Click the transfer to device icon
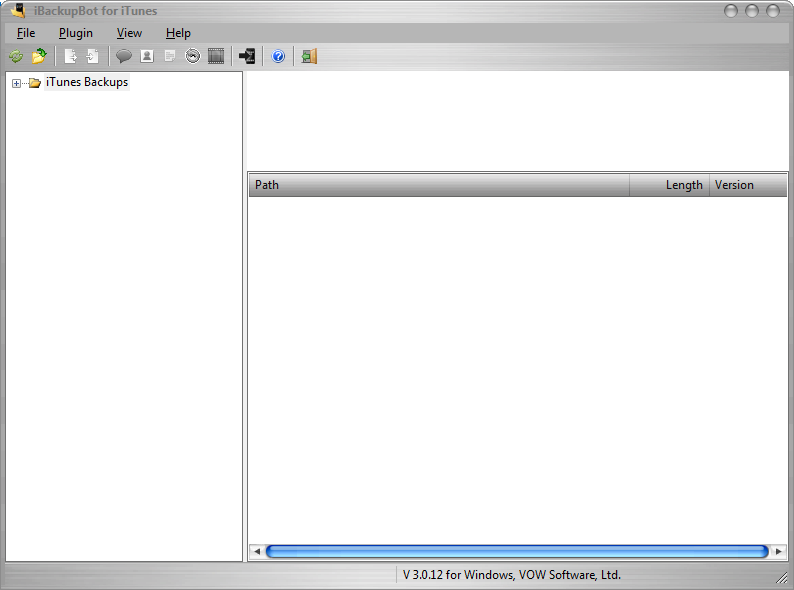794x590 pixels. (x=247, y=56)
